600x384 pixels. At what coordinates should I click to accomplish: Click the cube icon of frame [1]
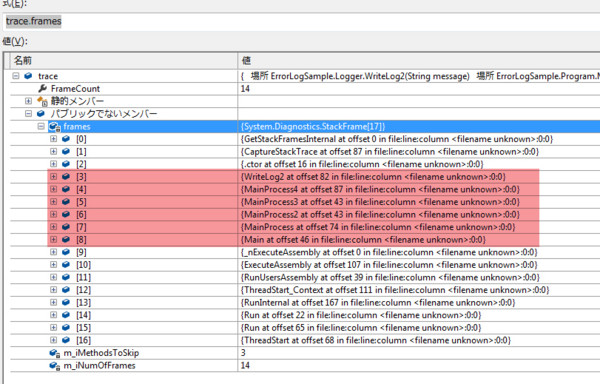click(x=66, y=151)
